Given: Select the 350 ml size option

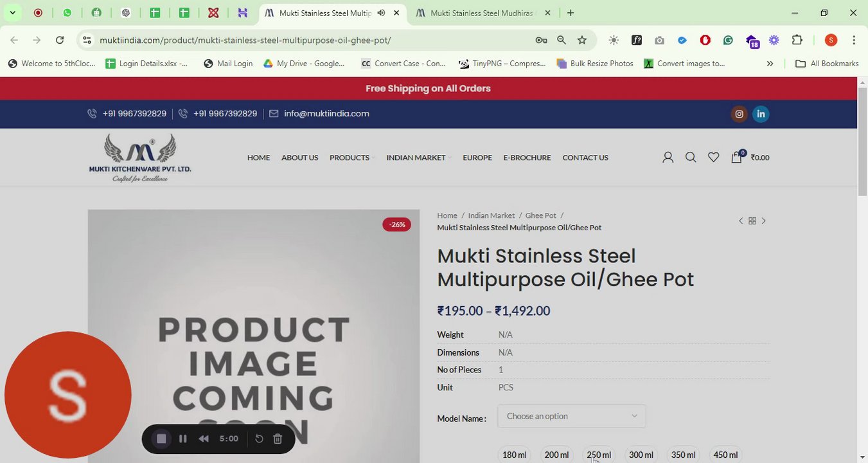Looking at the screenshot, I should tap(683, 455).
